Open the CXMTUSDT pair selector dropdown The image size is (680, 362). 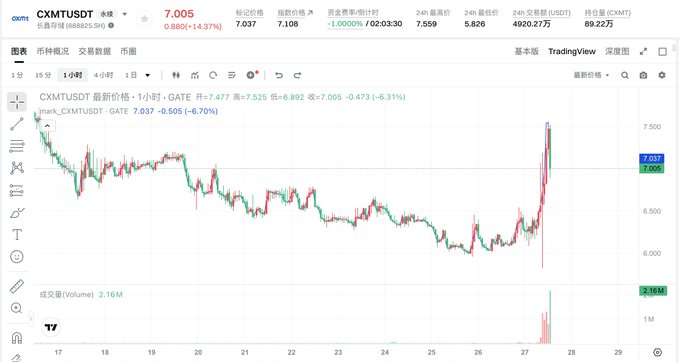click(x=125, y=14)
